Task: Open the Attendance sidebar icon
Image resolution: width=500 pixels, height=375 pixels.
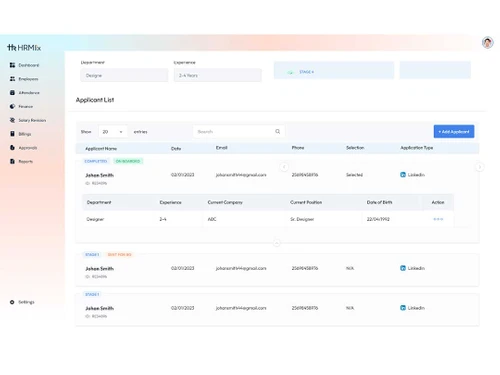Action: click(x=12, y=92)
